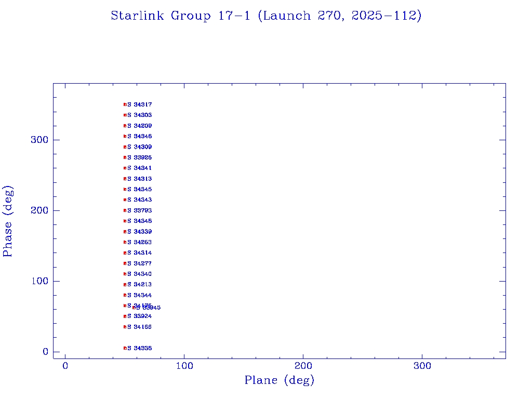This screenshot has height=399, width=532.
Task: Click the red marker for S 33793
Action: click(125, 210)
